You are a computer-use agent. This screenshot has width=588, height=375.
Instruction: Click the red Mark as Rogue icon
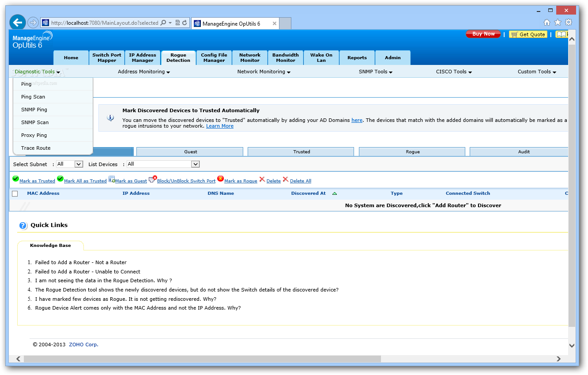[x=220, y=179]
